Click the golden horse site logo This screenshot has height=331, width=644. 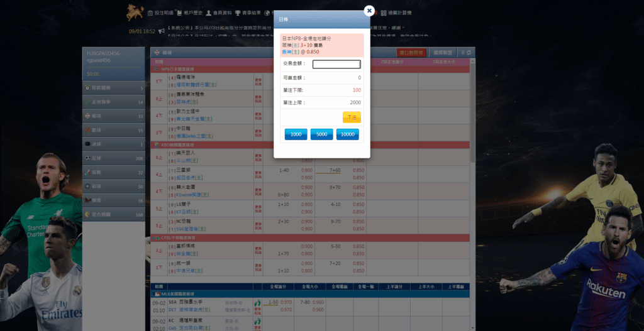135,13
